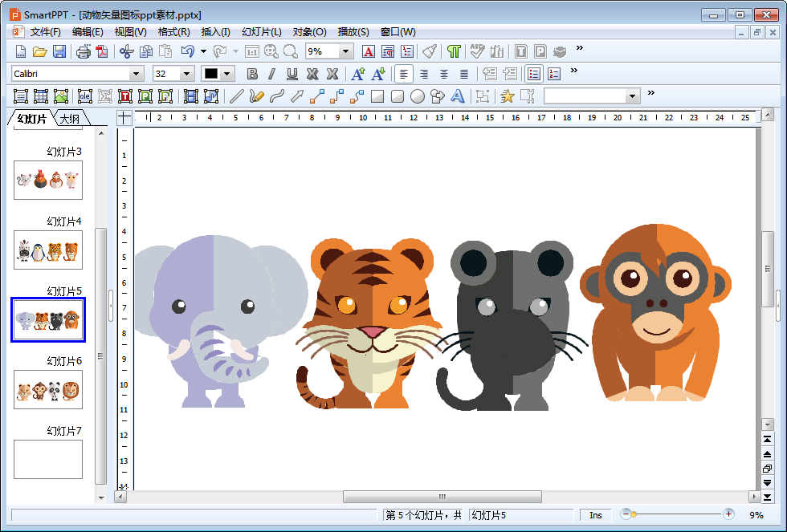Export to PDF using the PDF icon
Image resolution: width=787 pixels, height=532 pixels.
[102, 51]
